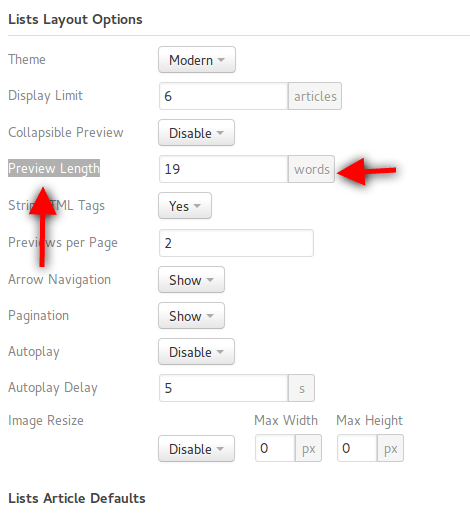The image size is (470, 514).
Task: Open the Collapsible Preview Disable dropdown
Action: (x=196, y=133)
